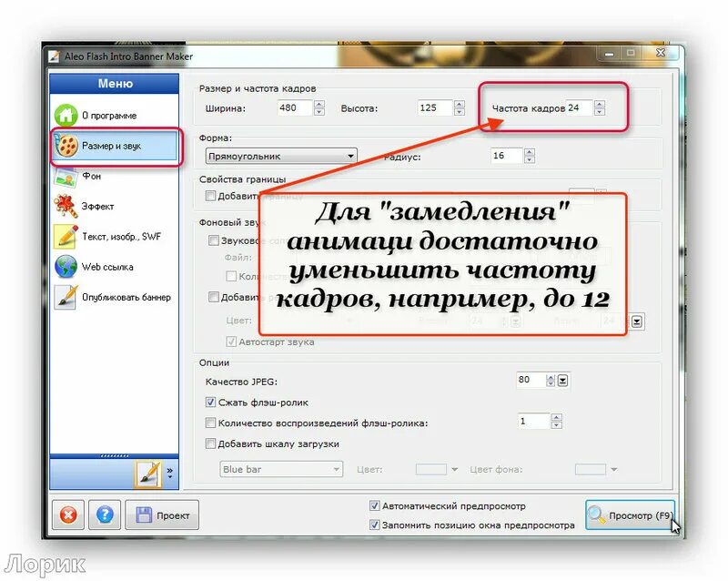Click the Высота field showing 125
Viewport: 728px width, 581px height.
[x=436, y=107]
